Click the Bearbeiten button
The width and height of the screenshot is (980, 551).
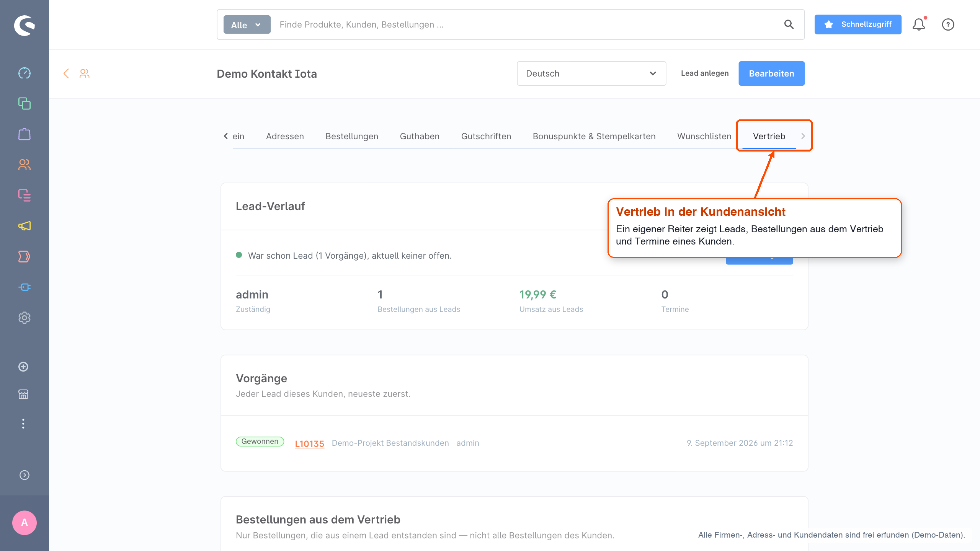coord(772,73)
